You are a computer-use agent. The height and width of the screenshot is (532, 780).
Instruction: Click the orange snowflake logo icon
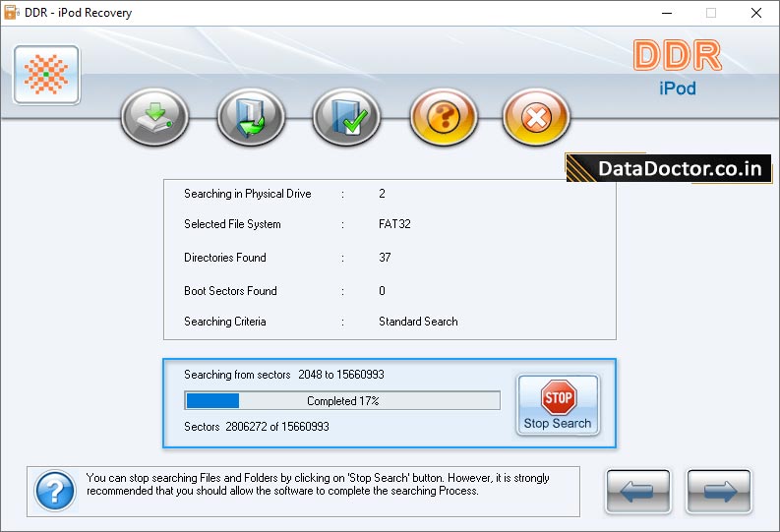click(47, 75)
